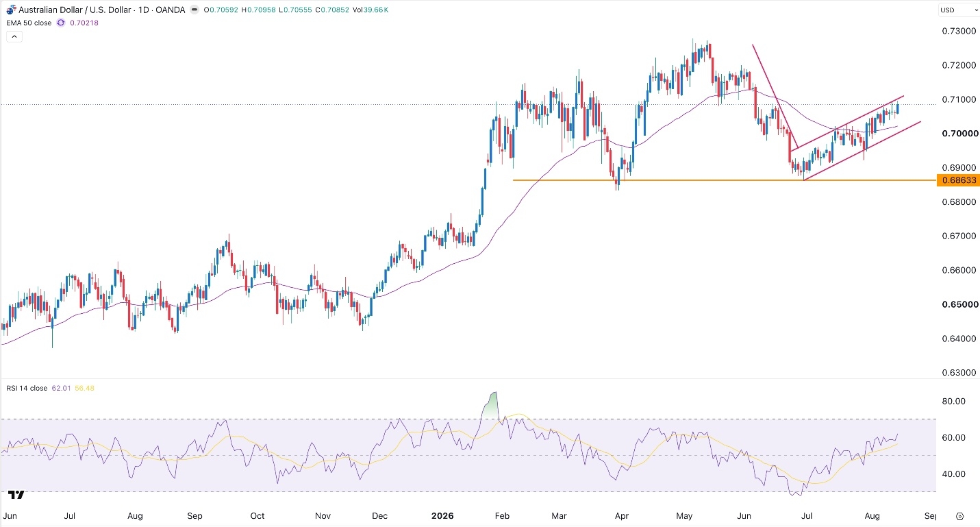
Task: Click the TradingView logo watermark
Action: coord(16,493)
